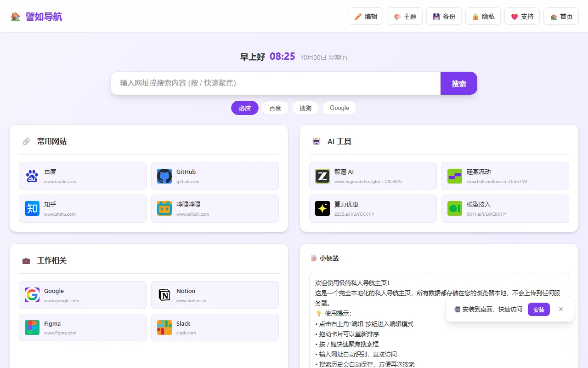Click the briefcase icon beside 工作相关
The width and height of the screenshot is (588, 368).
[26, 261]
